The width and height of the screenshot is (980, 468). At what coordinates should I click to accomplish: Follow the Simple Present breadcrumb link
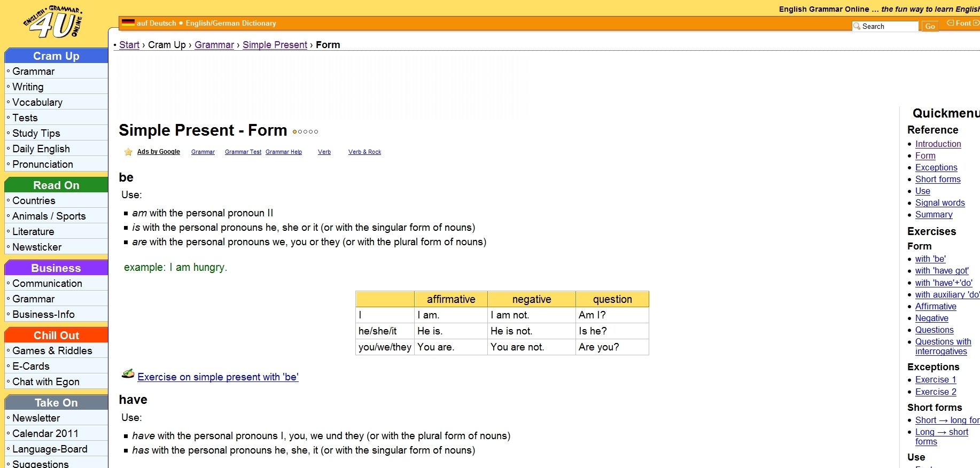click(275, 45)
